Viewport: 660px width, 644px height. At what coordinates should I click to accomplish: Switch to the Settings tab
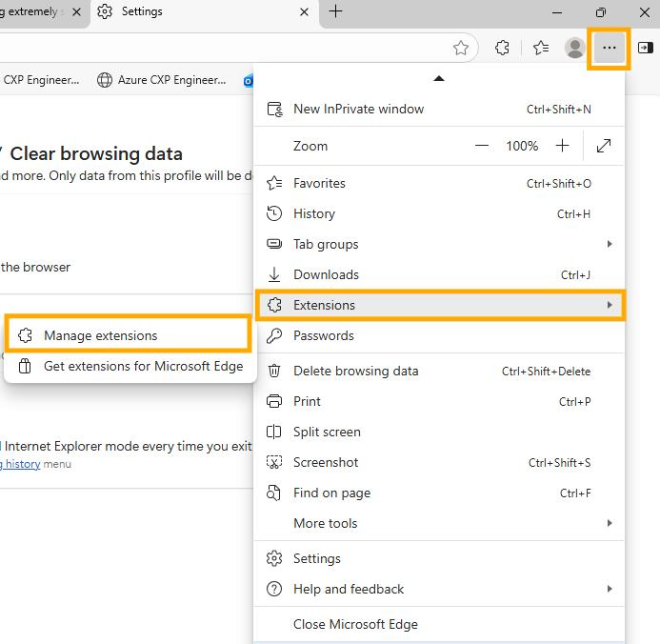point(204,11)
